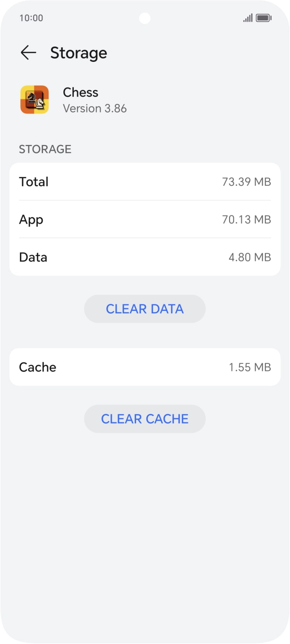The width and height of the screenshot is (290, 644).
Task: Tap the STORAGE section header
Action: (x=45, y=149)
